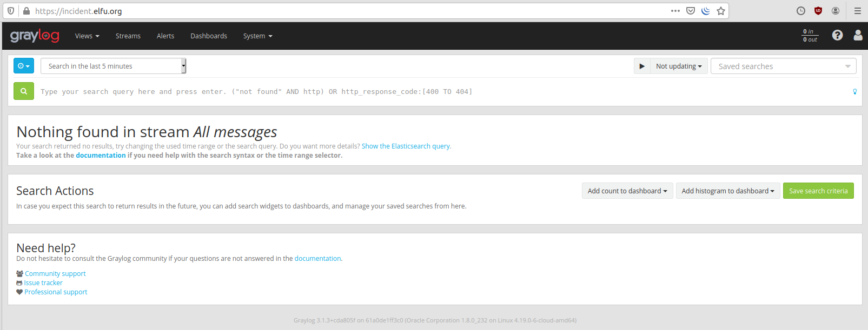
Task: Click the Graylog version footer text
Action: coord(435,320)
